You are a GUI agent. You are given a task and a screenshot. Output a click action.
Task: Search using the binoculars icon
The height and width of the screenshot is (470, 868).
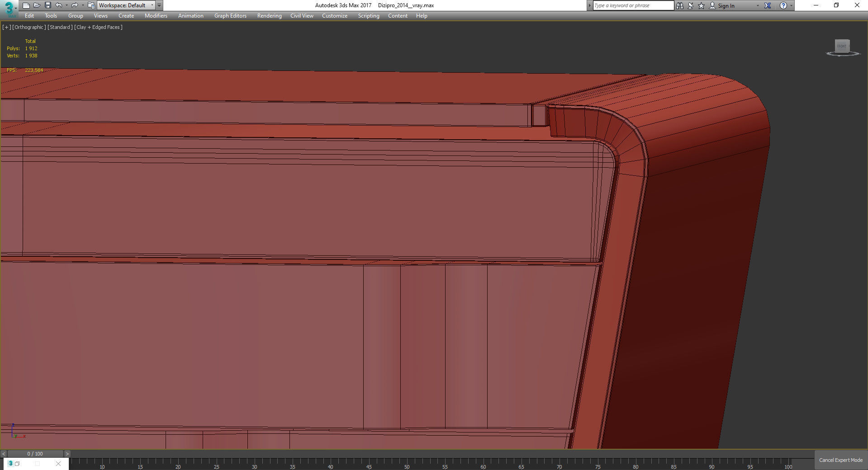679,5
